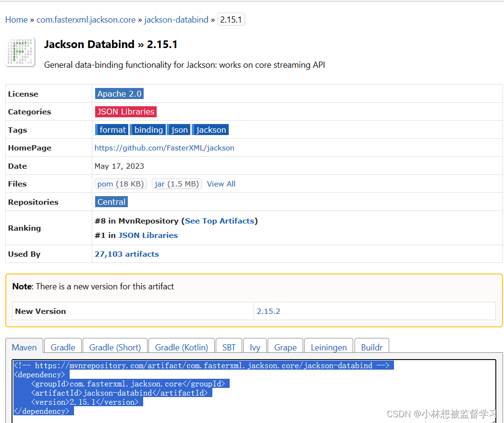The width and height of the screenshot is (504, 423).
Task: Open the FasterXML GitHub homepage link
Action: pos(164,148)
